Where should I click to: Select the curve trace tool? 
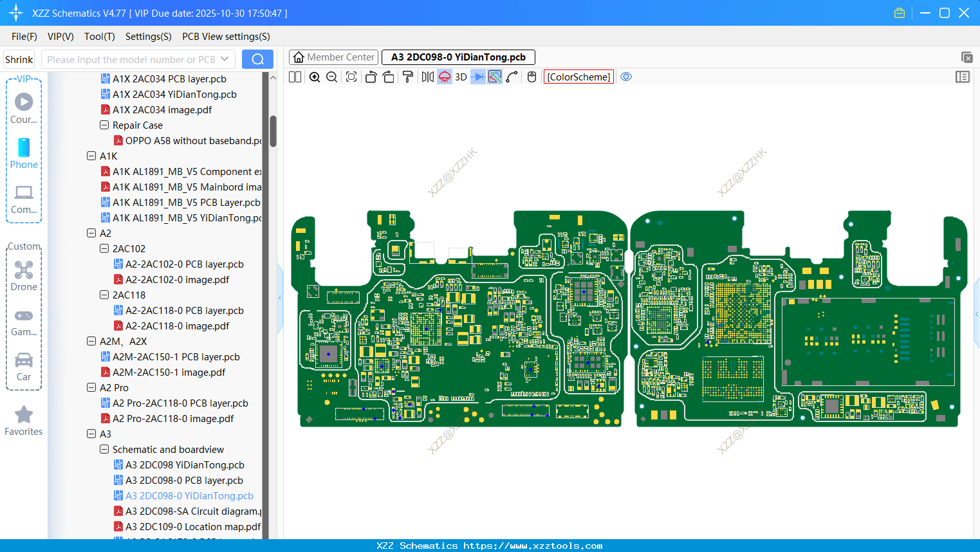[510, 77]
